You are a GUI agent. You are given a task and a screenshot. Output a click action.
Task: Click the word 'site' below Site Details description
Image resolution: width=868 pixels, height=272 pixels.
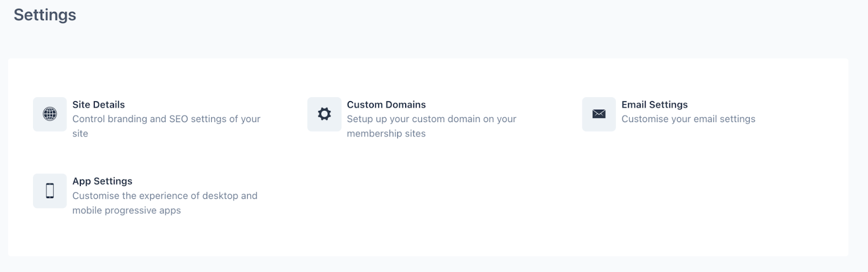pos(80,134)
